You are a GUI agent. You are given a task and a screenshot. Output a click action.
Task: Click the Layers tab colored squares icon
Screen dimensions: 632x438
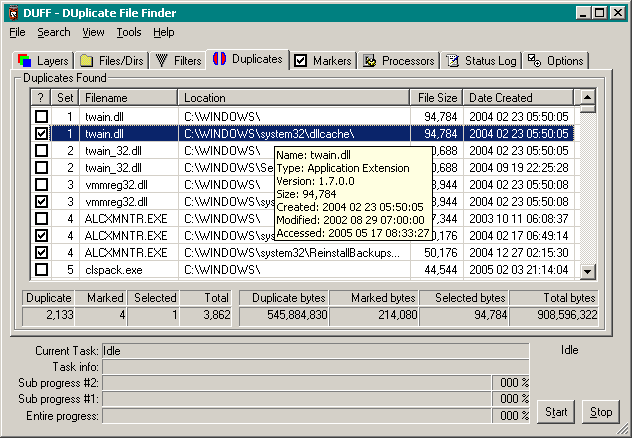24,60
